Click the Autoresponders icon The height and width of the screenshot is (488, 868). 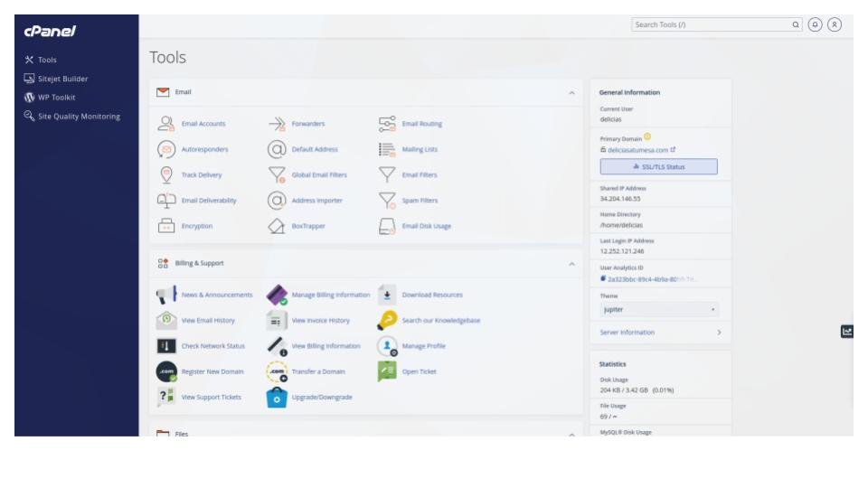tap(166, 149)
